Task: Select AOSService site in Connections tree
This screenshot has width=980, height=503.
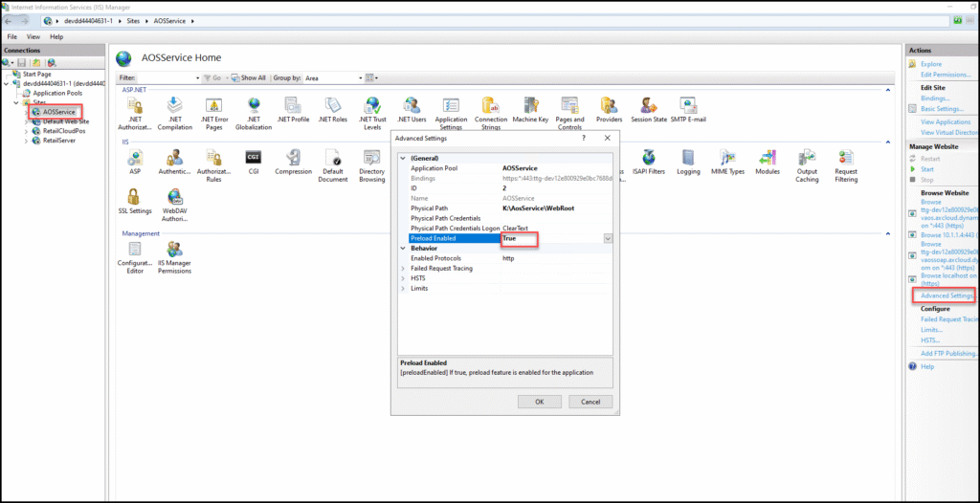Action: coord(58,112)
